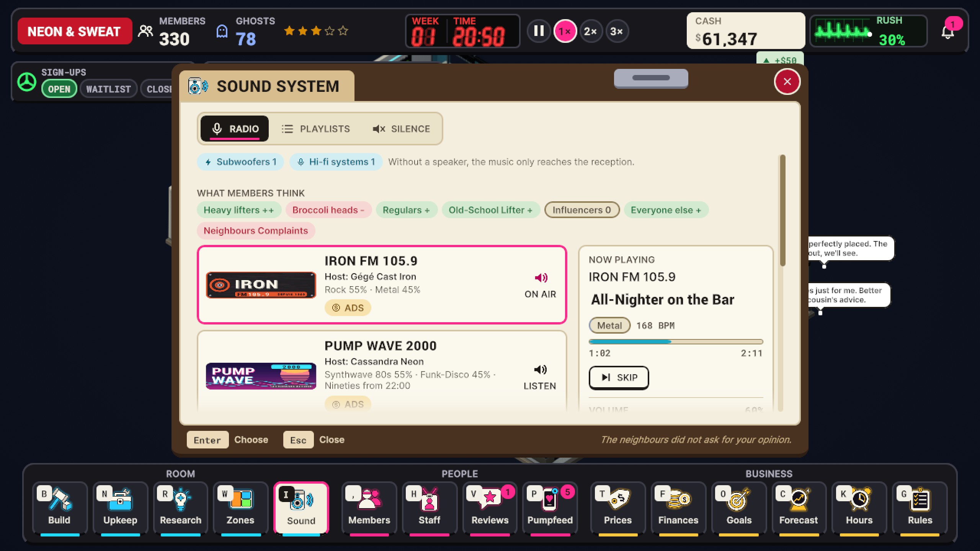Switch to the Playlists tab
The image size is (980, 551).
pyautogui.click(x=316, y=129)
